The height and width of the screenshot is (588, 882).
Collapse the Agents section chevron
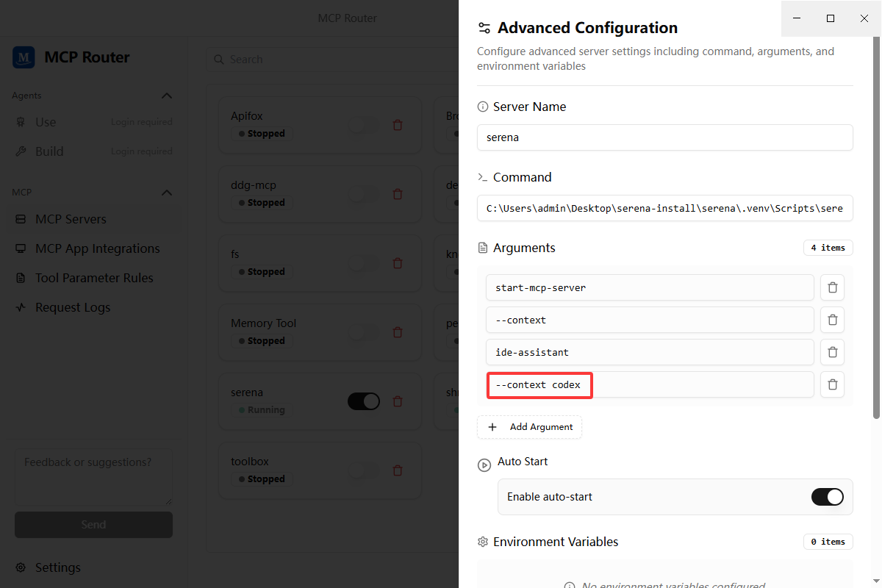[x=167, y=96]
